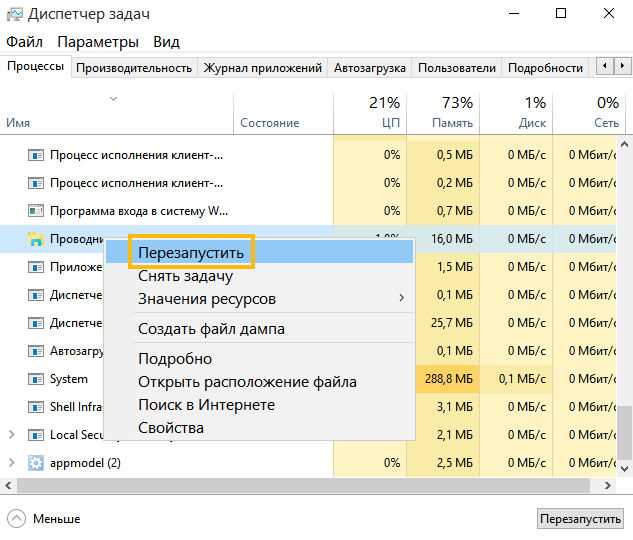Click the vertical scrollbar down arrow
The image size is (633, 540).
pos(624,468)
